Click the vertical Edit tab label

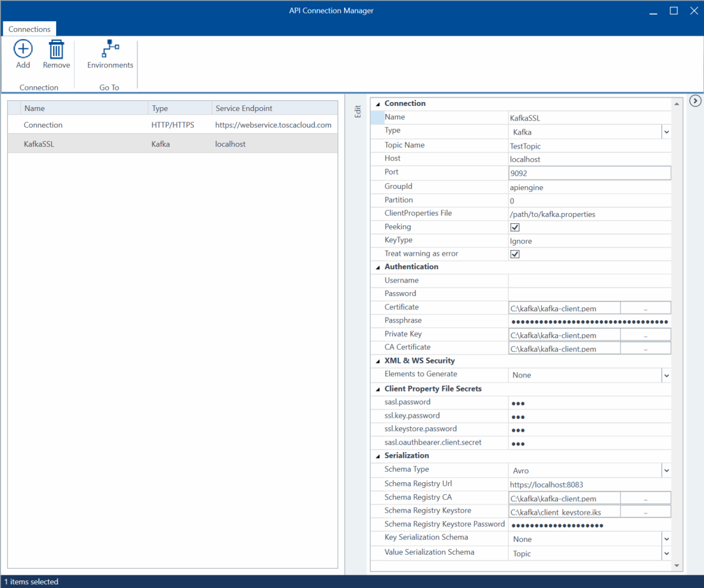tap(357, 111)
